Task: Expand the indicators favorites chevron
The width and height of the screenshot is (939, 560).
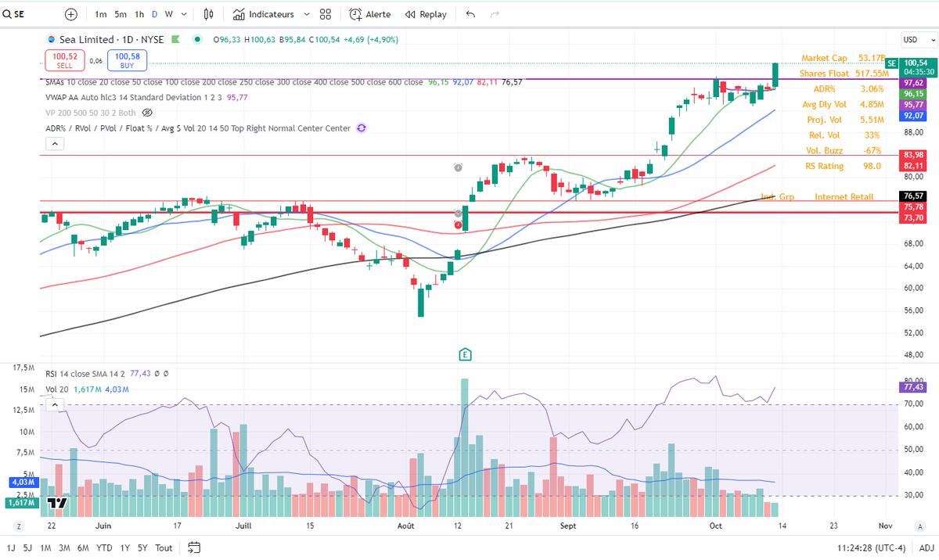Action: [306, 14]
